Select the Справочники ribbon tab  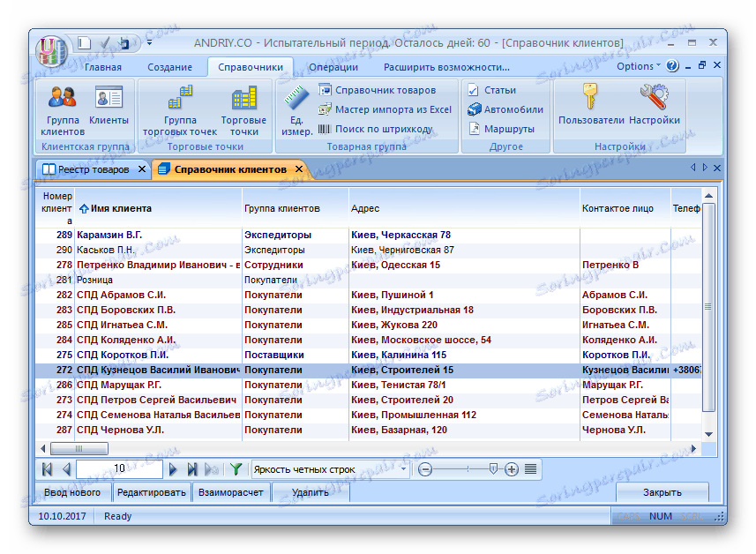[x=251, y=67]
